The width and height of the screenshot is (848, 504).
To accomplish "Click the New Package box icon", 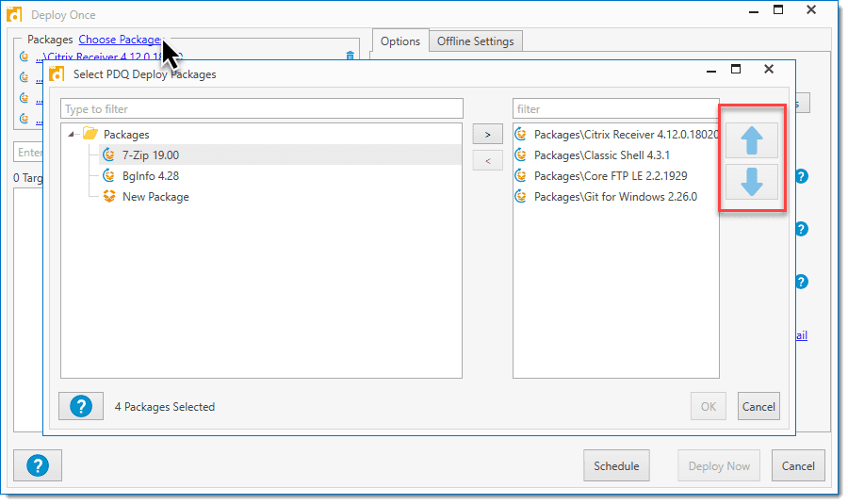I will coord(109,196).
